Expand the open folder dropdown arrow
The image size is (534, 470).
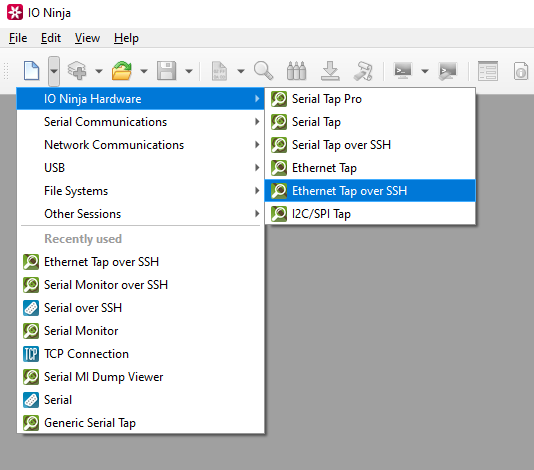point(144,71)
